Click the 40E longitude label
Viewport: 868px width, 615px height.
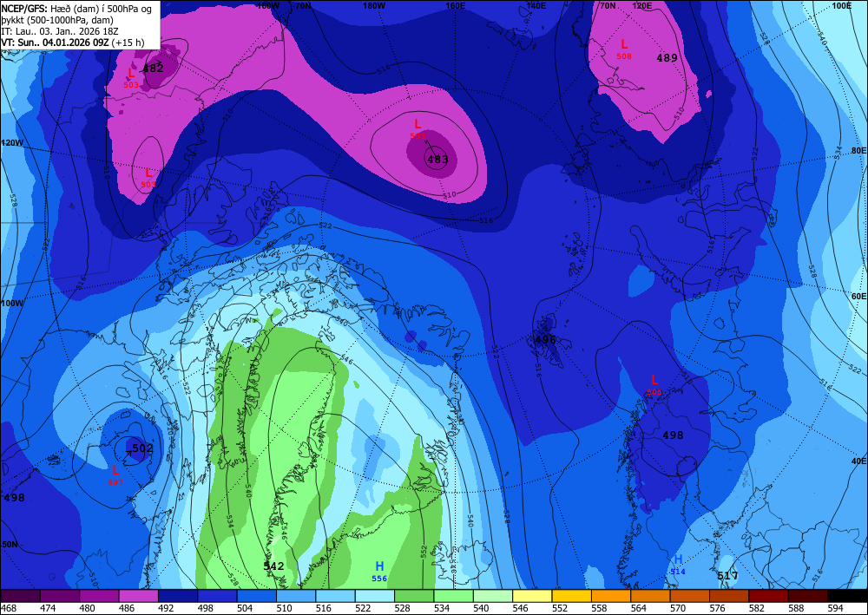(858, 461)
